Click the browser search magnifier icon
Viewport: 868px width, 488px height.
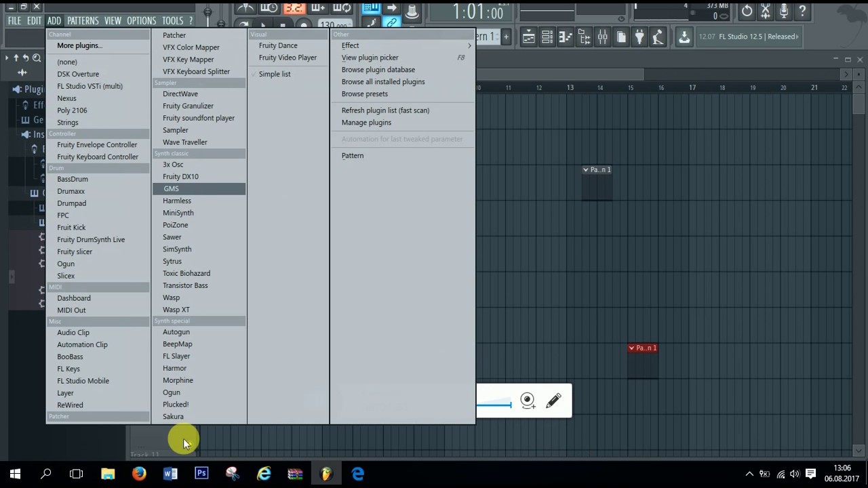(37, 58)
